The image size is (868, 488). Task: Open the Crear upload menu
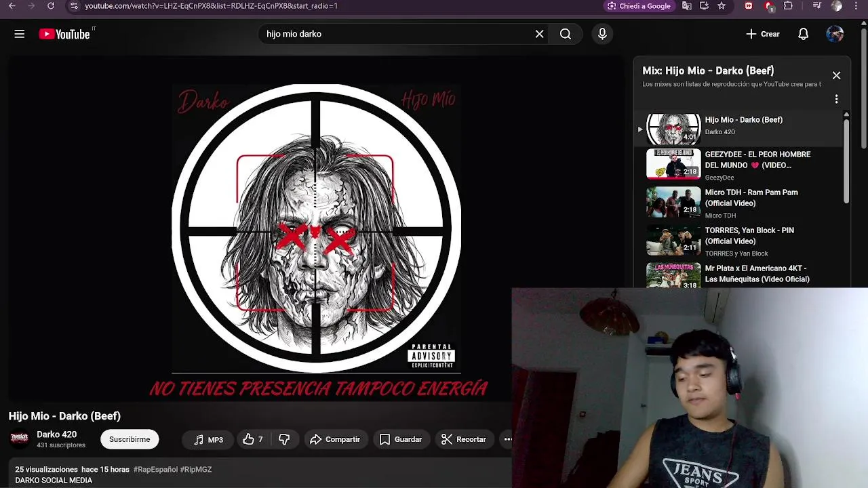tap(763, 34)
